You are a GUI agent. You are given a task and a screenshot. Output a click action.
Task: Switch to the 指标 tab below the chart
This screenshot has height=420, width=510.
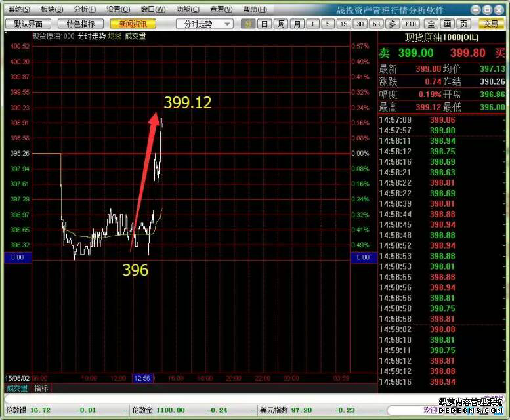click(41, 388)
